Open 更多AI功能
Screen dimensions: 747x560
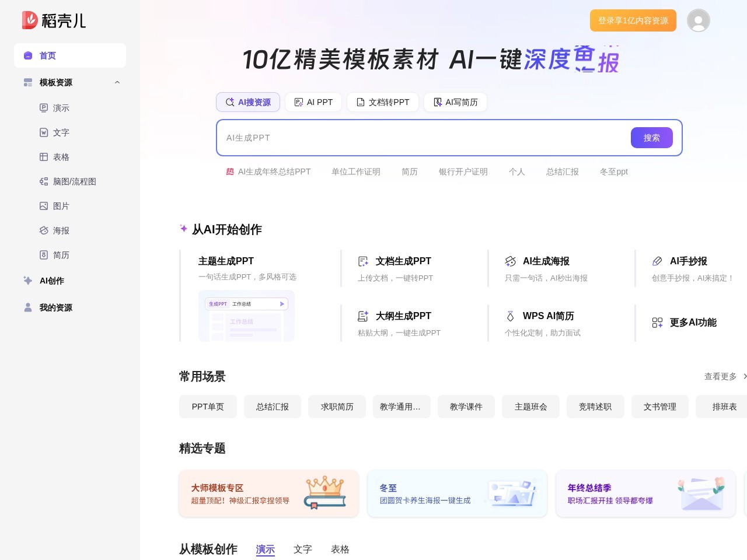693,323
